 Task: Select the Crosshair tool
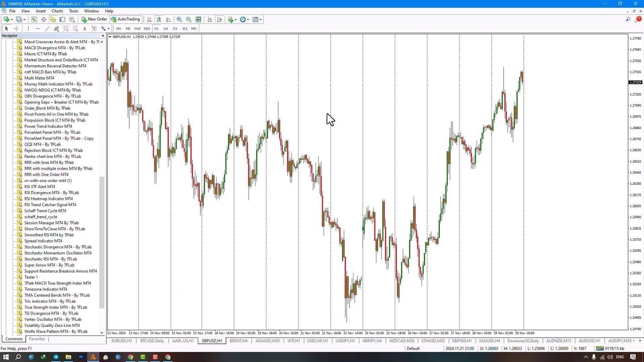pyautogui.click(x=16, y=29)
